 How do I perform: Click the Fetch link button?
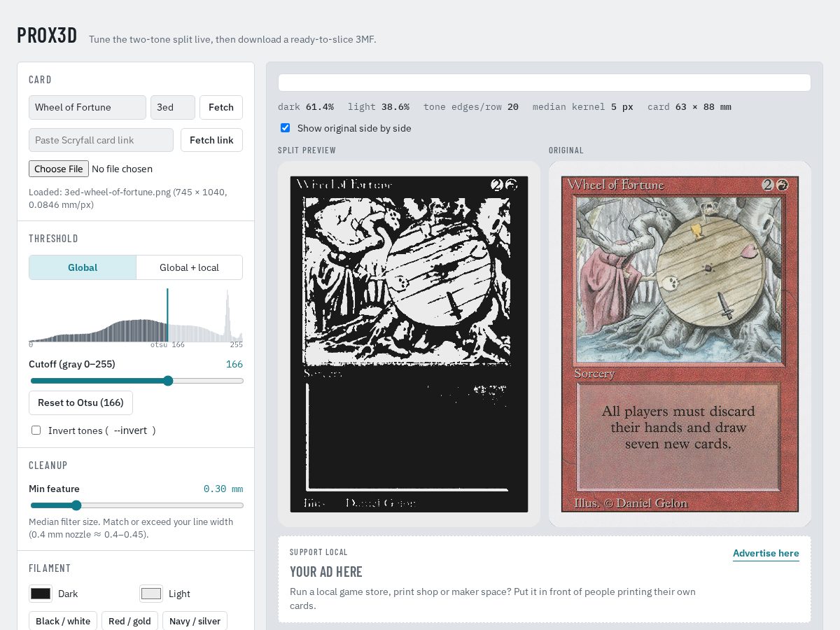211,140
